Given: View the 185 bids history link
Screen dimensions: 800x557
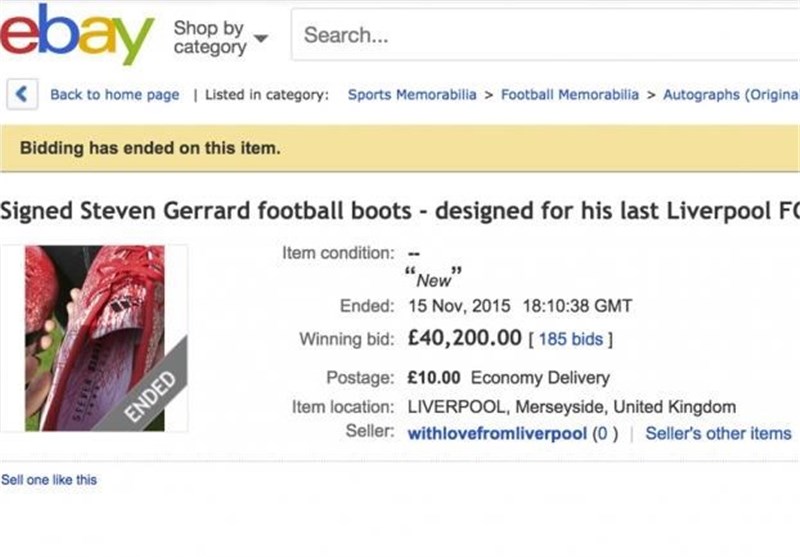Looking at the screenshot, I should [x=570, y=340].
